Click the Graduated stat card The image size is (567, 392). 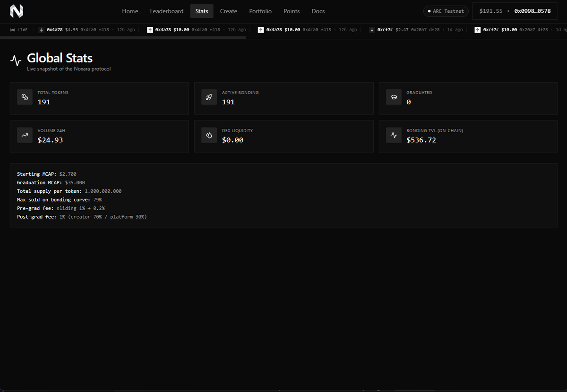[x=468, y=98]
